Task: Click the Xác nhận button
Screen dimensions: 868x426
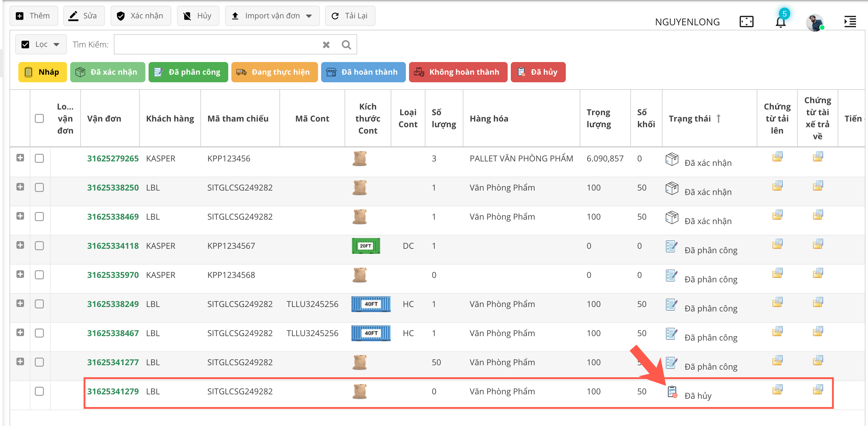Action: click(x=141, y=16)
